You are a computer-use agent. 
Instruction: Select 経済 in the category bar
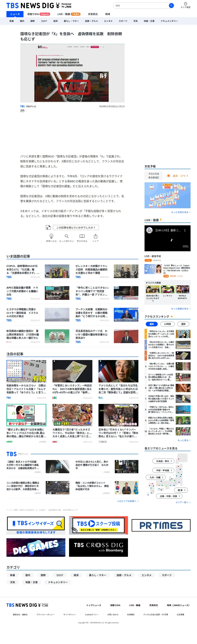point(55,21)
